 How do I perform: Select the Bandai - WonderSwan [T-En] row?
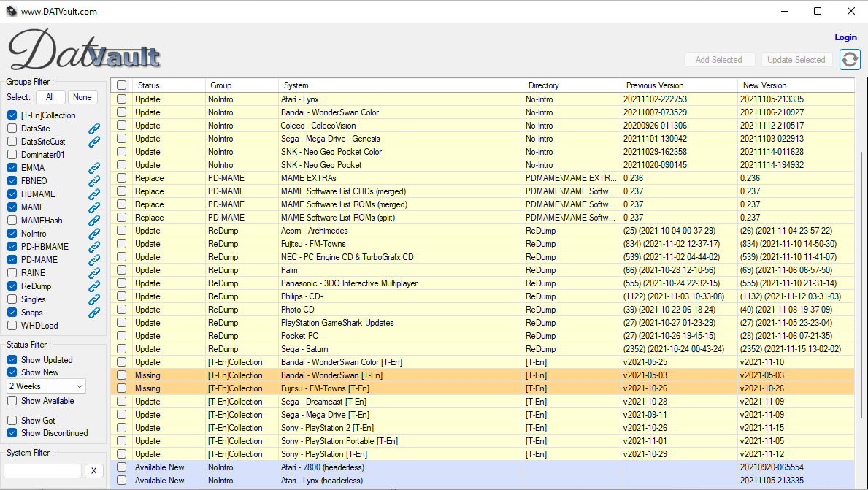point(482,375)
